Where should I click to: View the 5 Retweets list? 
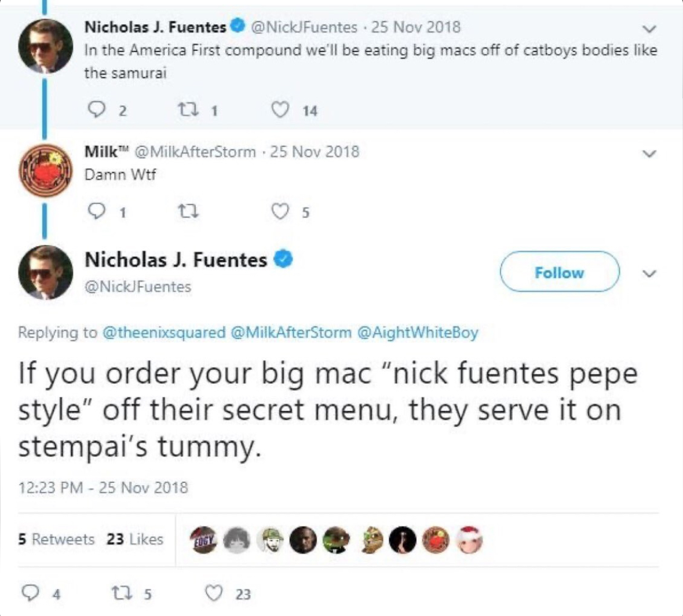click(56, 539)
